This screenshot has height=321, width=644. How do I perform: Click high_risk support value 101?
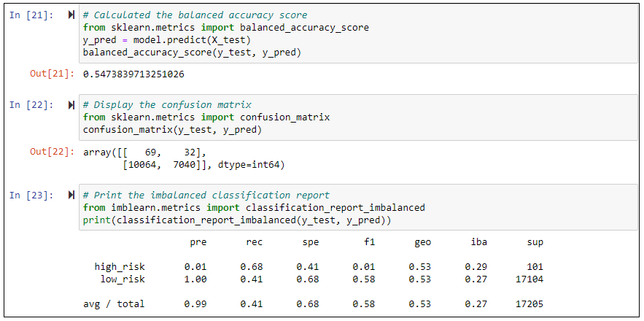tap(535, 267)
